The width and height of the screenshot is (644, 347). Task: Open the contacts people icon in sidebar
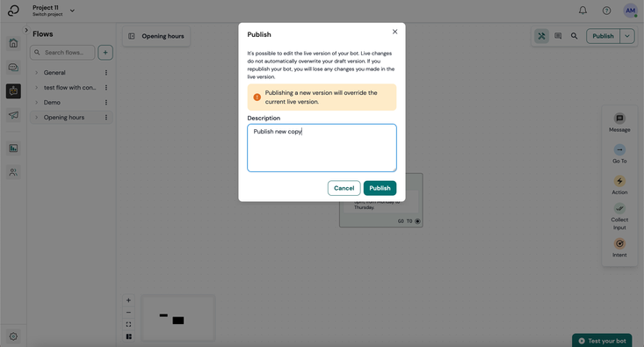tap(13, 172)
